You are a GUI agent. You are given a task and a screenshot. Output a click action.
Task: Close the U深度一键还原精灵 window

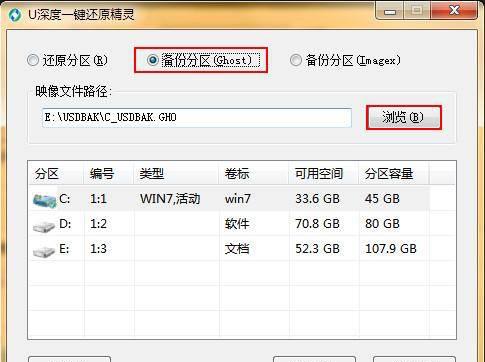point(455,11)
